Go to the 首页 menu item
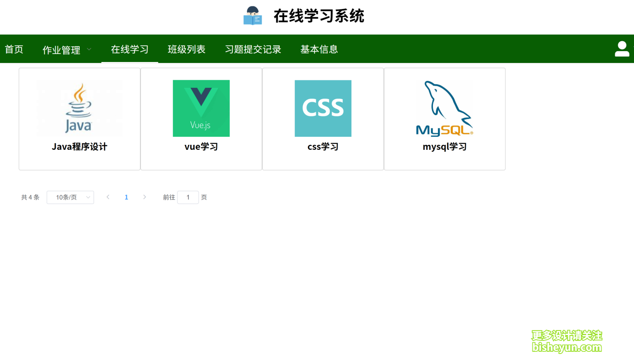The width and height of the screenshot is (634, 364). coord(14,49)
